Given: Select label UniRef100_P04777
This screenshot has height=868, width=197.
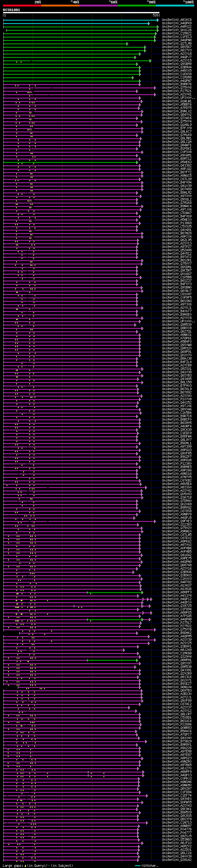Looking at the screenshot, I should pyautogui.click(x=176, y=833).
